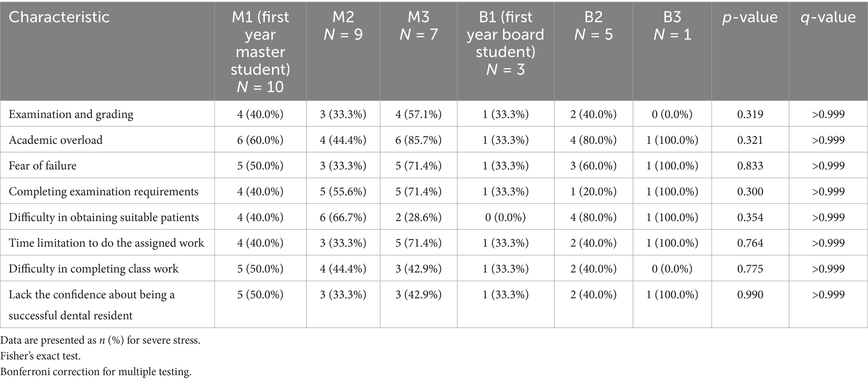
Task: Select the q-value column header
Action: 828,17
